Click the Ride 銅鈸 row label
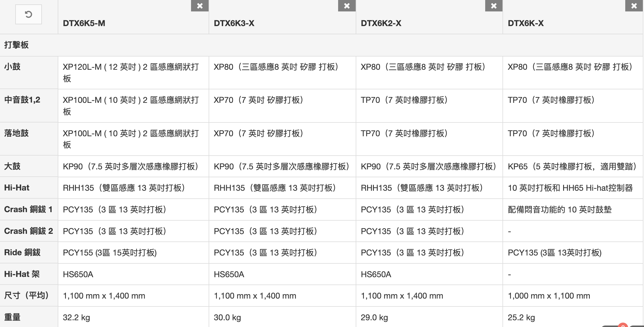 22,252
